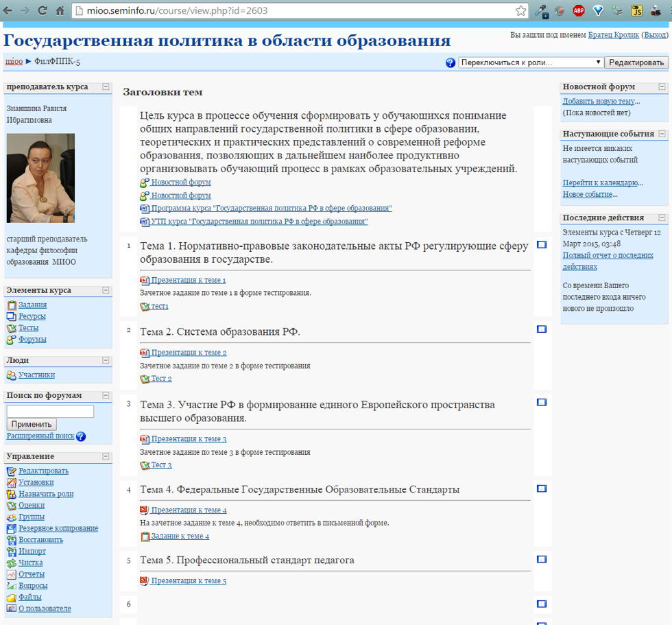Image resolution: width=672 pixels, height=625 pixels.
Task: Click the Ресурсы icon in course elements
Action: (x=12, y=317)
